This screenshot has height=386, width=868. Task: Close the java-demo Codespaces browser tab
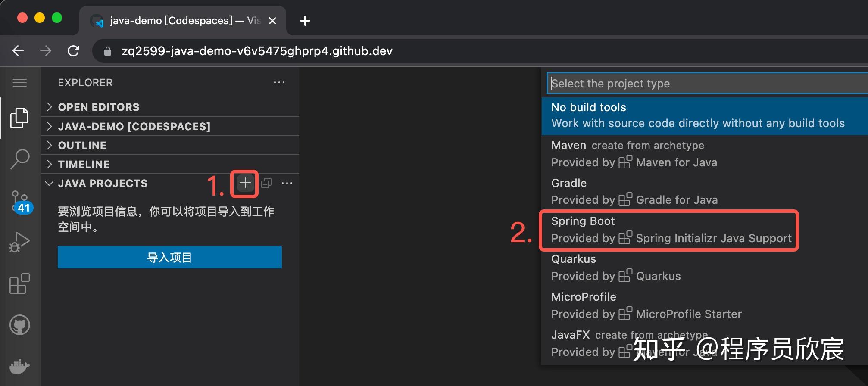coord(272,21)
